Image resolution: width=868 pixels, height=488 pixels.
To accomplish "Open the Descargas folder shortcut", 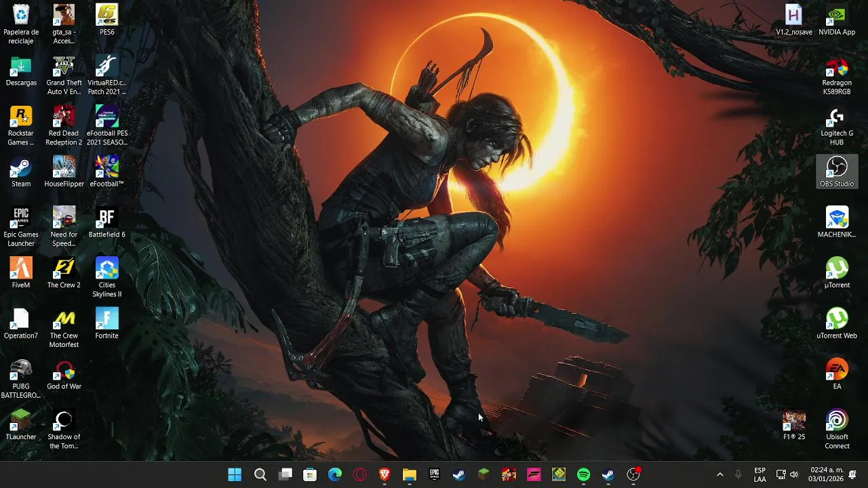I will click(x=21, y=70).
